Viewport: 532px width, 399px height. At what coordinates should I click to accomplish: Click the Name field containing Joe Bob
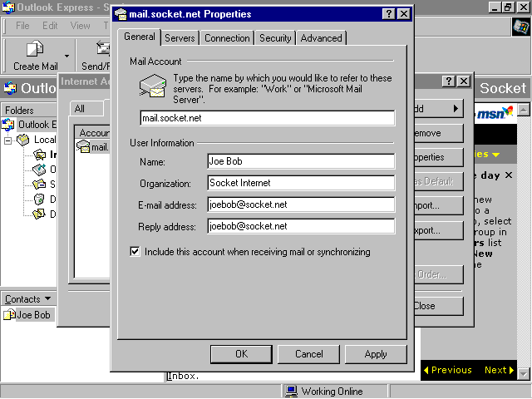pos(301,161)
